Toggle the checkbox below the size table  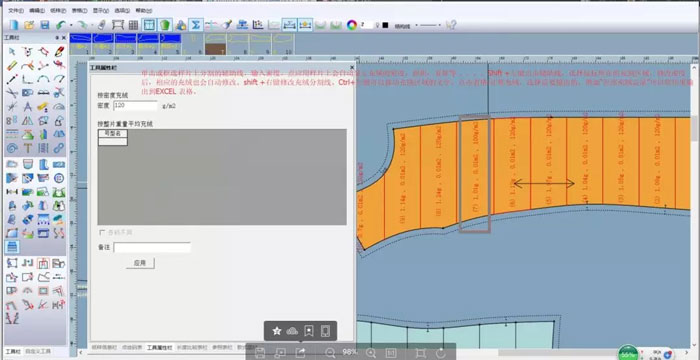point(102,232)
